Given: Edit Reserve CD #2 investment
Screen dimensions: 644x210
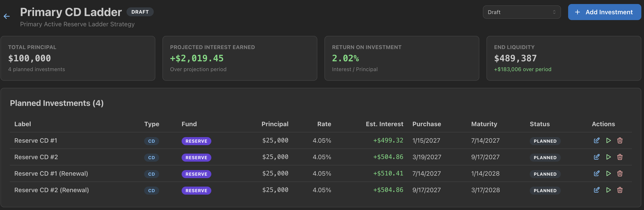Looking at the screenshot, I should 596,157.
